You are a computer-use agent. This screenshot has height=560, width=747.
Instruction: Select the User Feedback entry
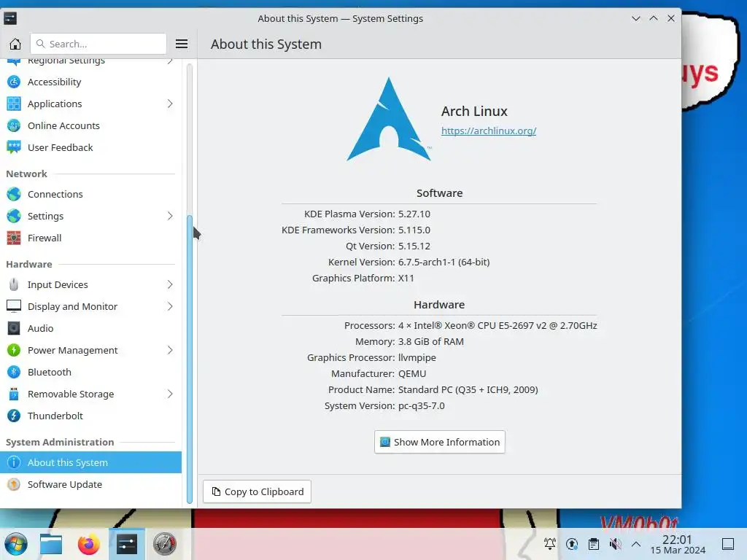[x=91, y=147]
